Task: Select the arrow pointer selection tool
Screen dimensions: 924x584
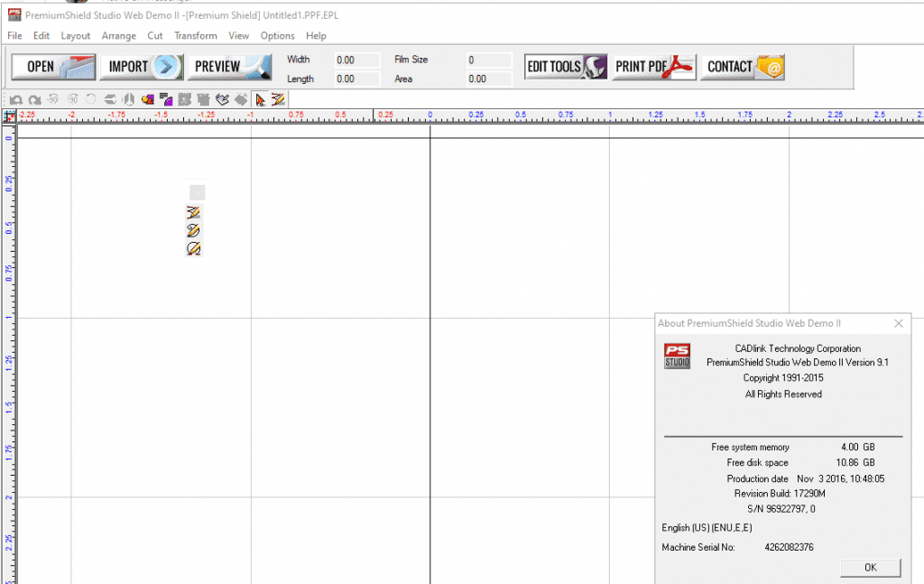Action: [261, 99]
